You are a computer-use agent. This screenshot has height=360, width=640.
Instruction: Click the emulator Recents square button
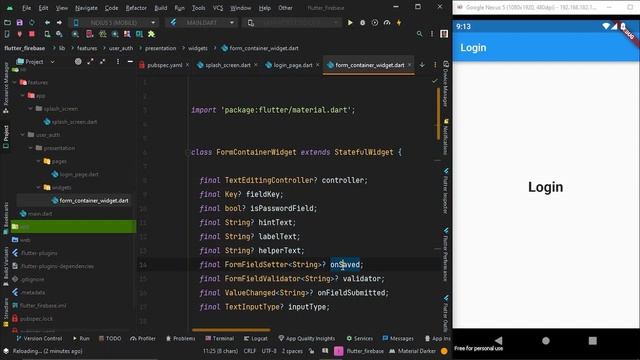[593, 340]
